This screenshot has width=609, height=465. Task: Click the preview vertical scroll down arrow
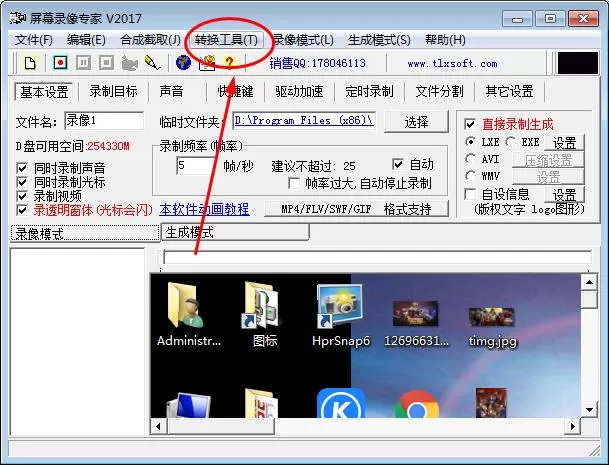point(589,410)
